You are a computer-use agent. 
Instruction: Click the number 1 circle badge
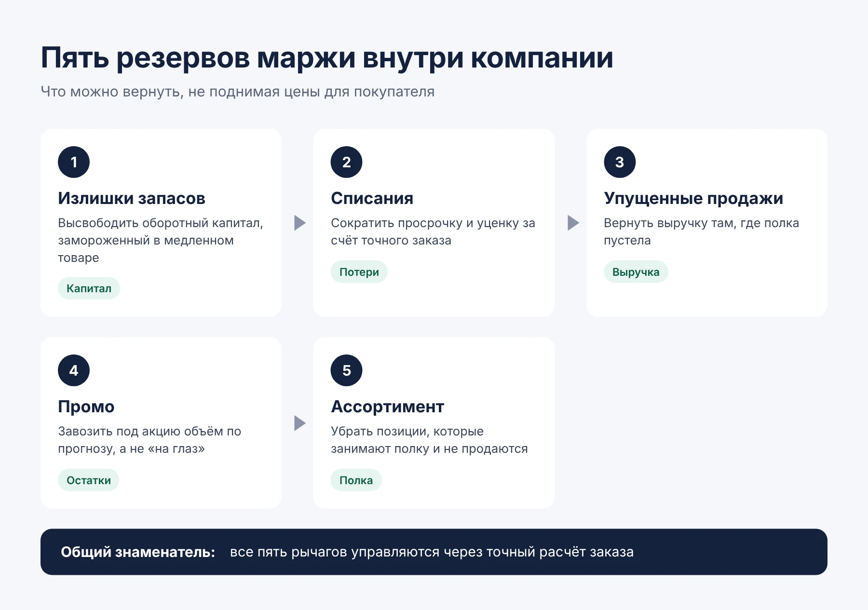[x=74, y=162]
